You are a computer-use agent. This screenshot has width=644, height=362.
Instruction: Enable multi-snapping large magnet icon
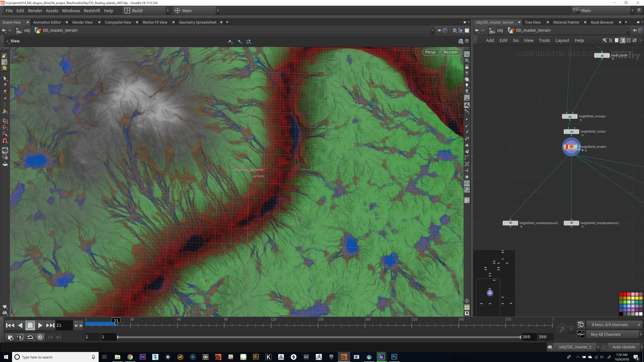pos(5,141)
